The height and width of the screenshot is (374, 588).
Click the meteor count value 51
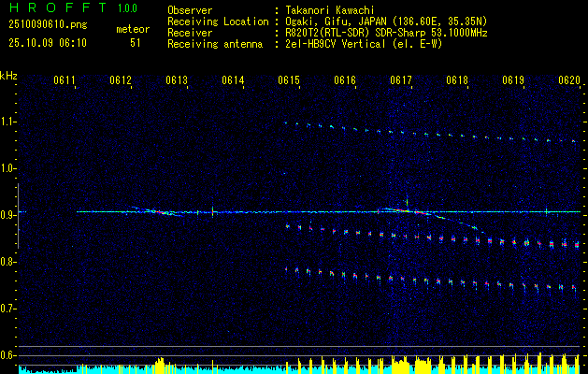(136, 43)
